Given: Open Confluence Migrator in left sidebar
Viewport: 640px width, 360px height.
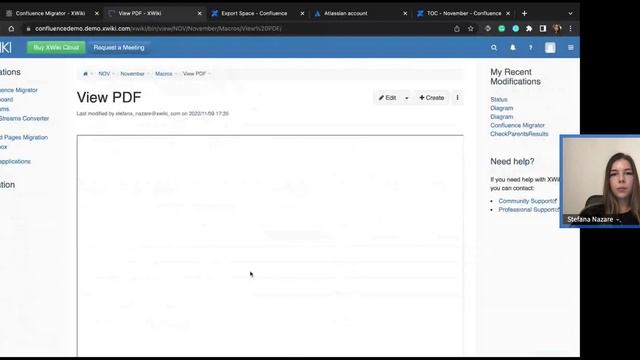Looking at the screenshot, I should tap(19, 90).
